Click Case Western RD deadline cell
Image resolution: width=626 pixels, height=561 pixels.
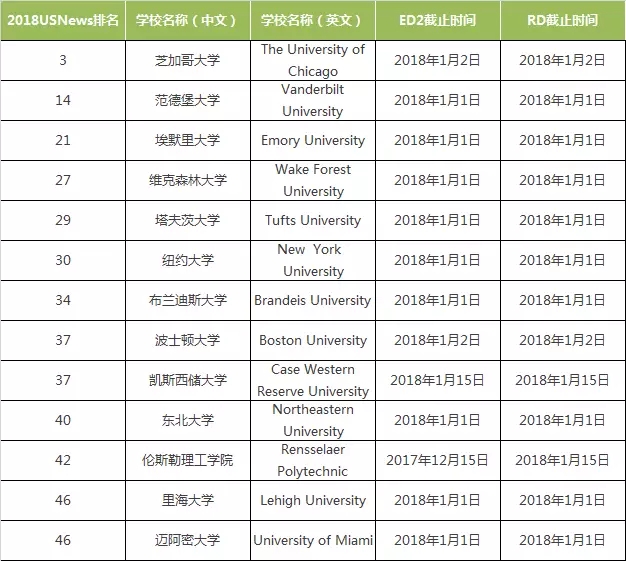point(563,380)
